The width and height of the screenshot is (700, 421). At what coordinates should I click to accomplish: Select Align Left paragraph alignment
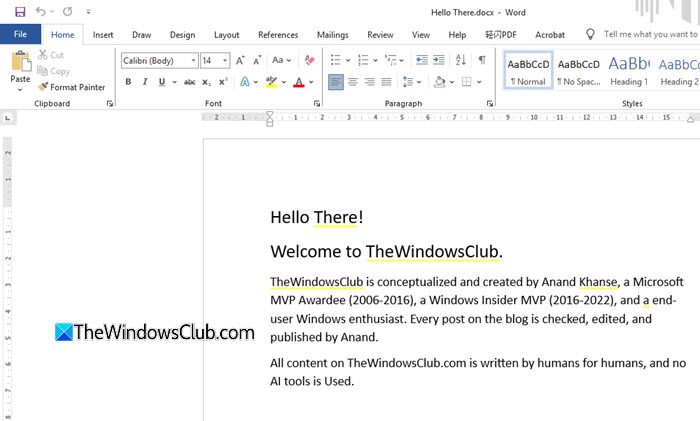pos(336,82)
